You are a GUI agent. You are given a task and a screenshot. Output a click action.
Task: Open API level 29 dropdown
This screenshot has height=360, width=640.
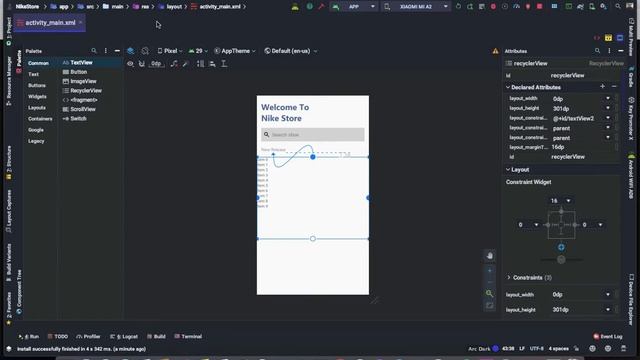[198, 51]
